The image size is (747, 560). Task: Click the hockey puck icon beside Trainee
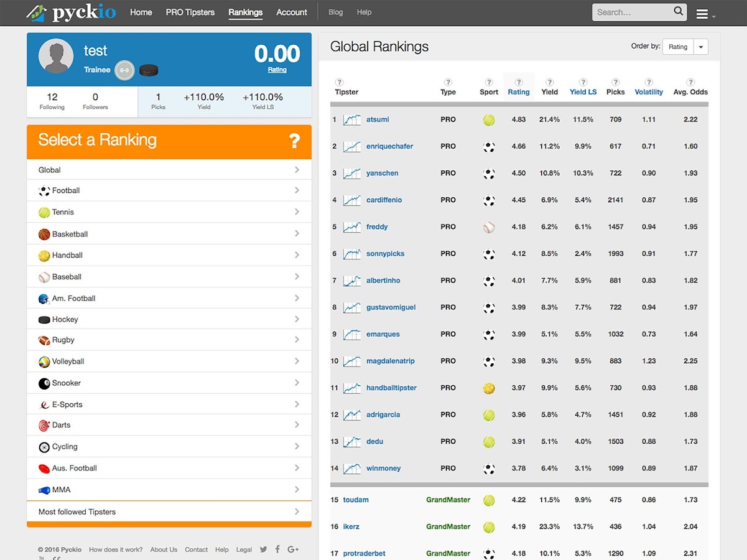(149, 70)
